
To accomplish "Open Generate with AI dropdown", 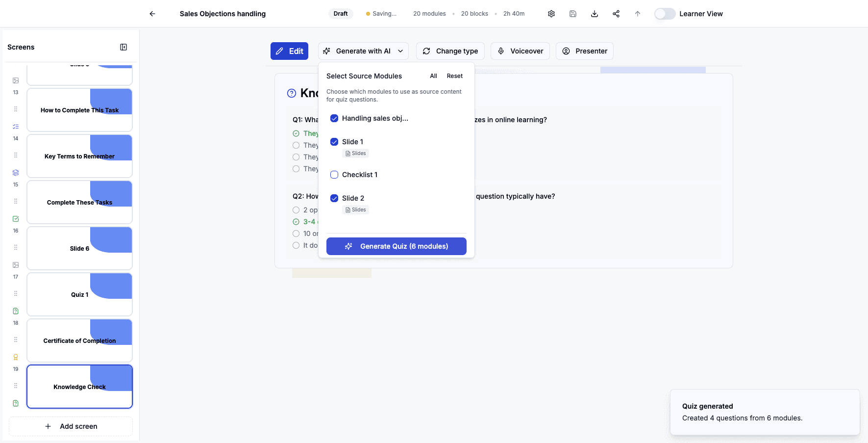I will (363, 51).
